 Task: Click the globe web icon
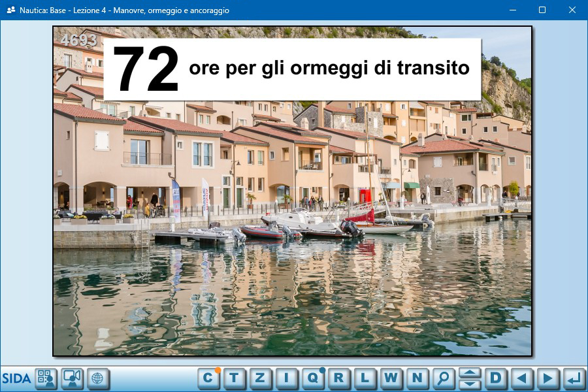pos(98,378)
